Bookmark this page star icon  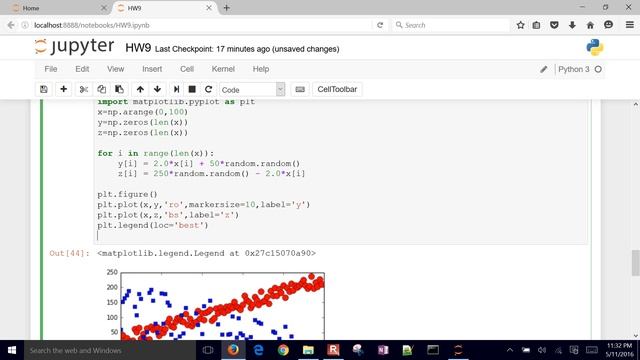point(520,25)
